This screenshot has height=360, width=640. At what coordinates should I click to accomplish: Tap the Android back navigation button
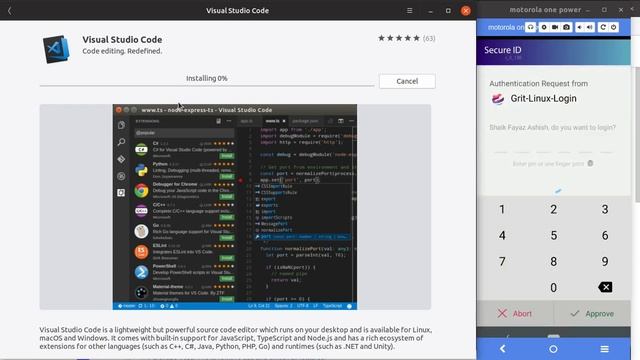click(x=502, y=349)
